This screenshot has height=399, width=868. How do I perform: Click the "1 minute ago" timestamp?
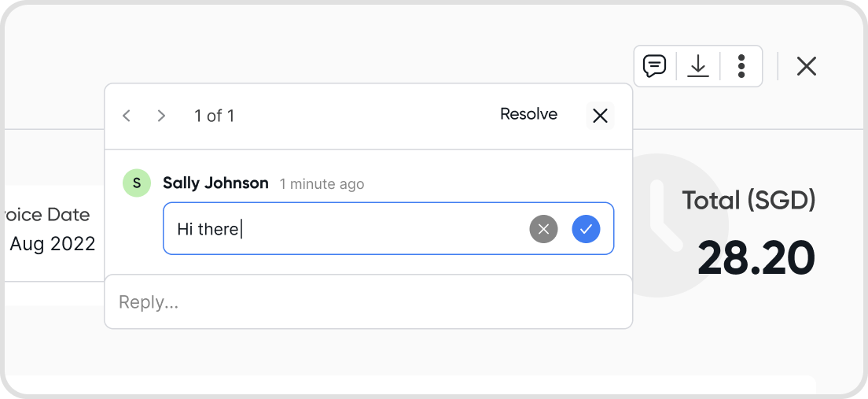point(322,184)
